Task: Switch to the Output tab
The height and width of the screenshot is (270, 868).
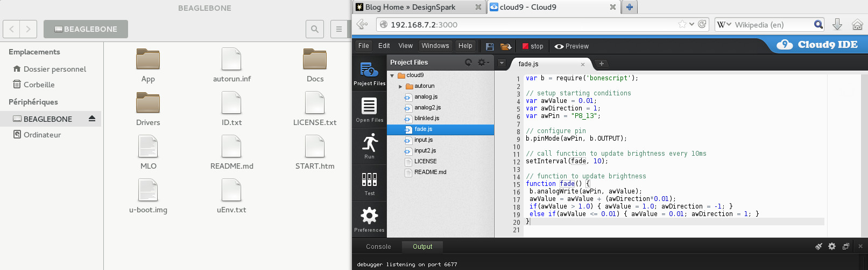Action: coord(422,247)
